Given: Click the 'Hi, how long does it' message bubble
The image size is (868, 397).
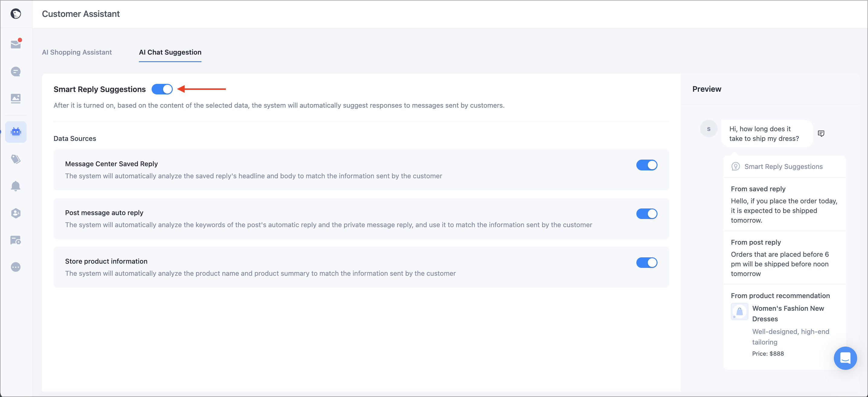Looking at the screenshot, I should point(767,134).
